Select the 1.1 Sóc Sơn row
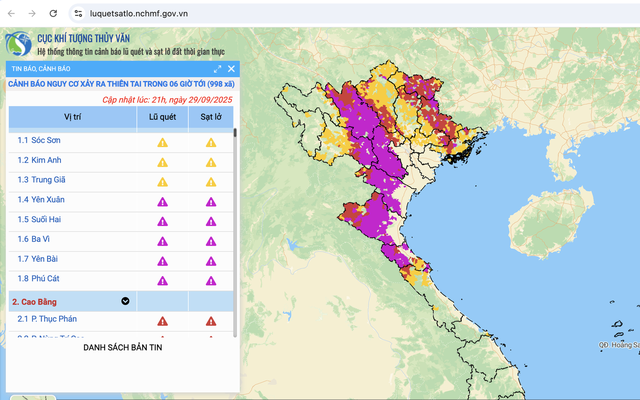640x400 pixels. [121, 142]
